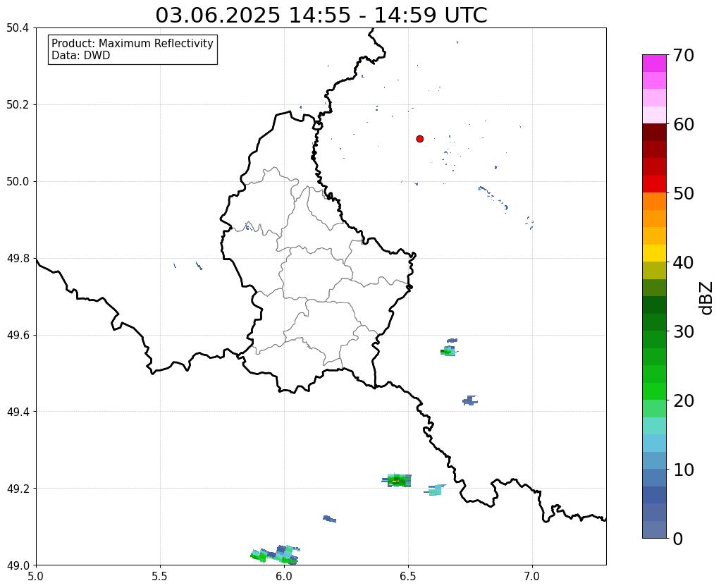Click the latitude tick label 49.2

[x=18, y=489]
